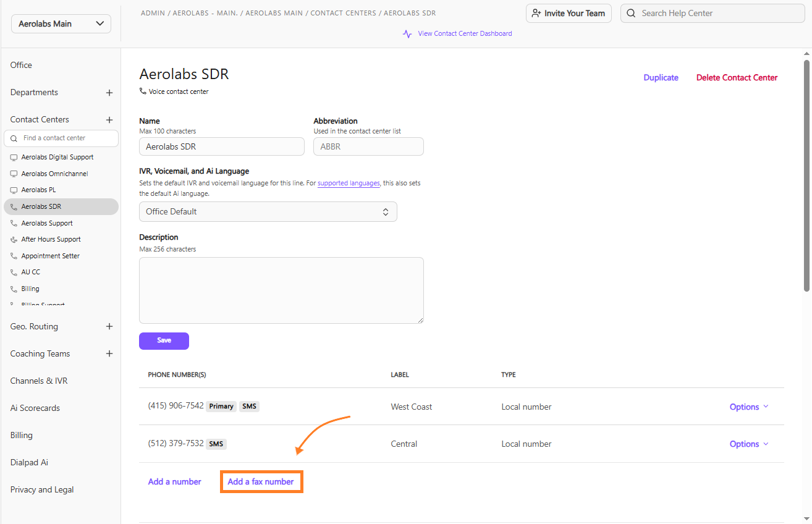Select Aerolabs SDR in sidebar list

[x=61, y=206]
